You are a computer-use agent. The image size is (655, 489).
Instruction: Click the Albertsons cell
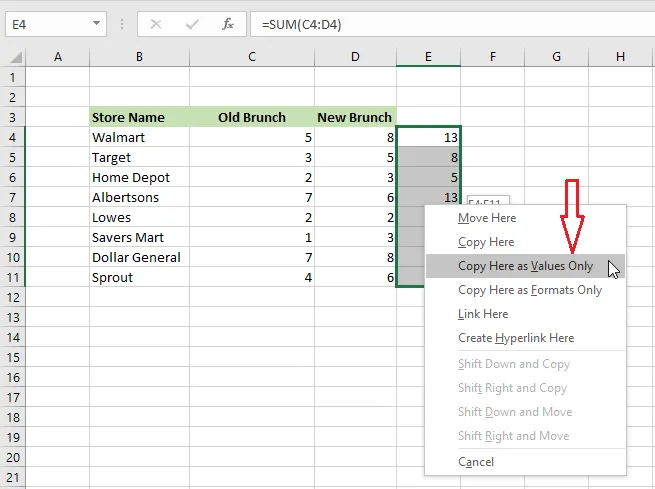pos(140,198)
